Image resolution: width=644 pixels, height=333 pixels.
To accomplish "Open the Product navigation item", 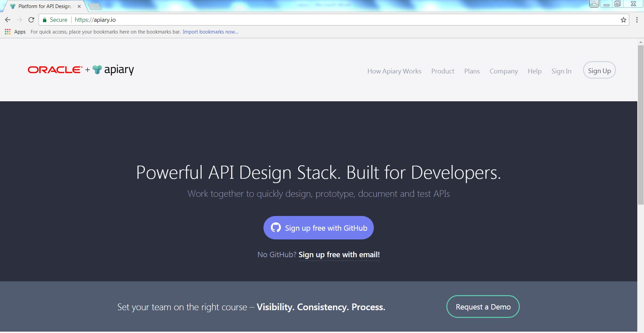I will point(443,71).
